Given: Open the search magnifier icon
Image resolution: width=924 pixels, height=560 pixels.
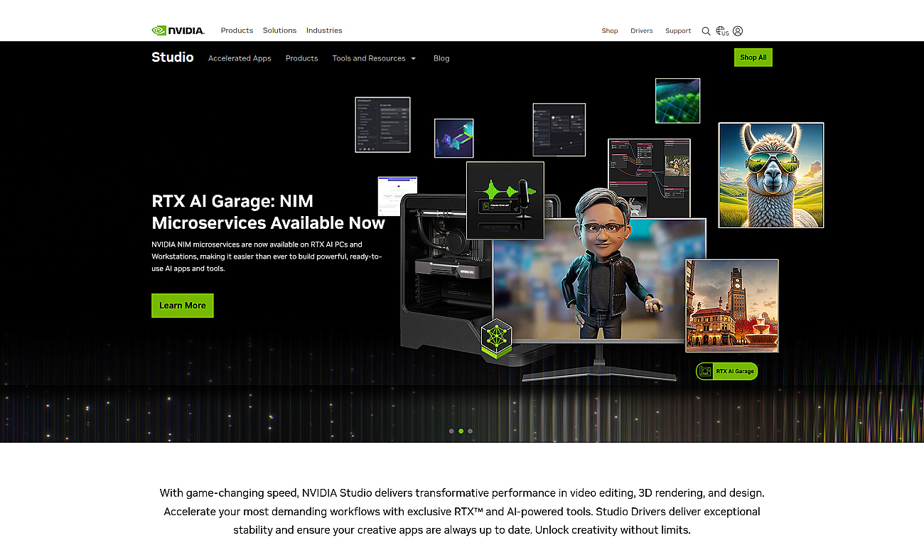Looking at the screenshot, I should pos(706,31).
